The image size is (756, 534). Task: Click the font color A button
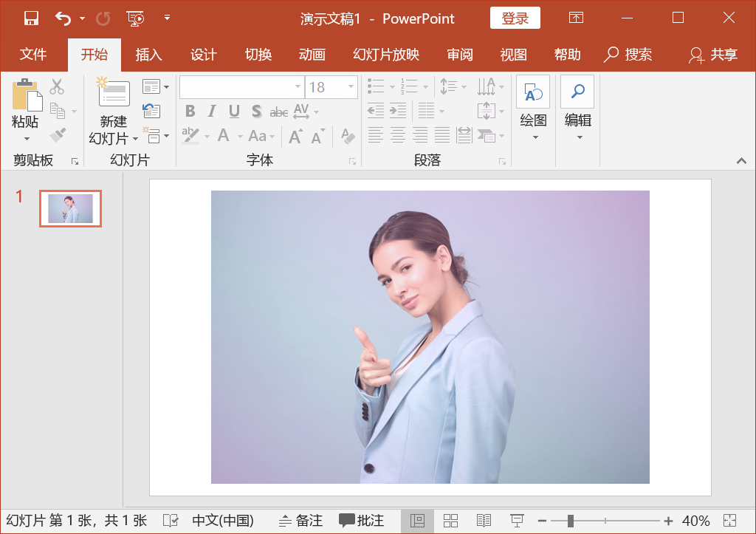point(223,136)
